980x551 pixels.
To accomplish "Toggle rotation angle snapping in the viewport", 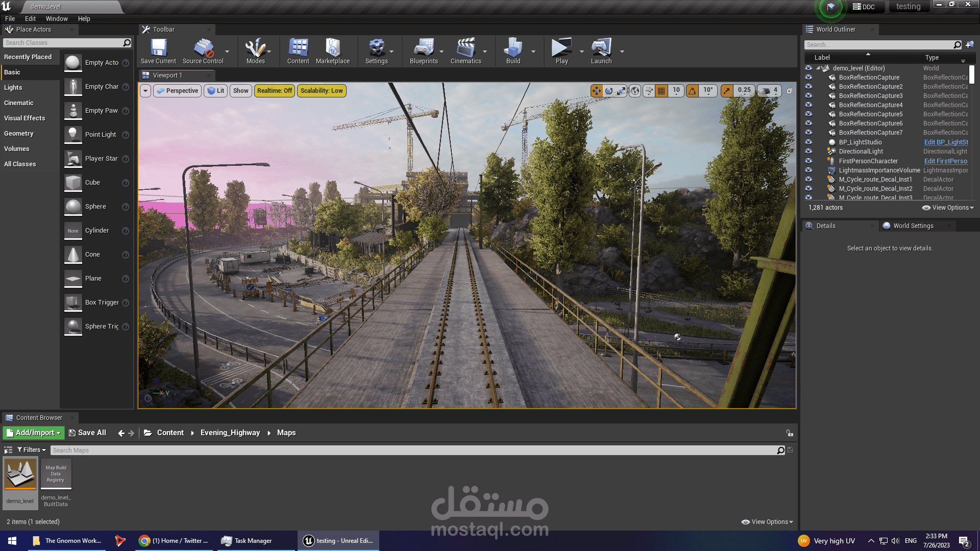I will coord(692,91).
